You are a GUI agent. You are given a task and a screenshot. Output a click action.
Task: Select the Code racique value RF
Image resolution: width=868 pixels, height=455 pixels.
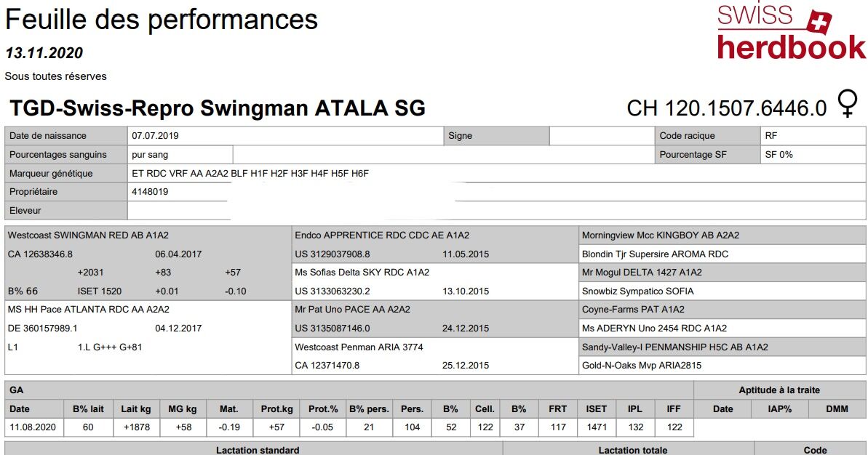point(771,136)
